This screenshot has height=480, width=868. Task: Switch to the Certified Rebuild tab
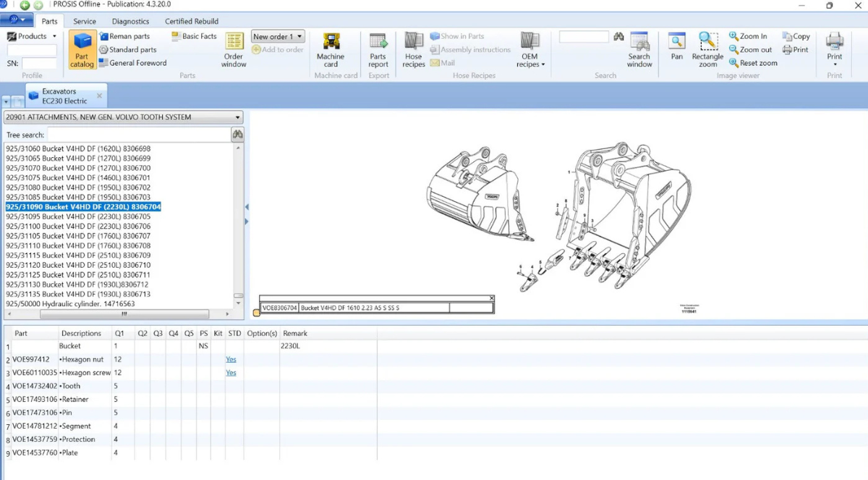click(x=192, y=22)
